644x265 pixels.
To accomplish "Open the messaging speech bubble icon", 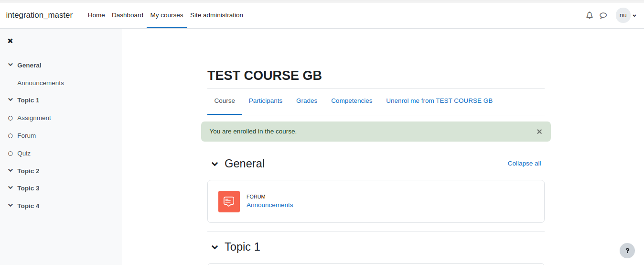I will tap(603, 15).
